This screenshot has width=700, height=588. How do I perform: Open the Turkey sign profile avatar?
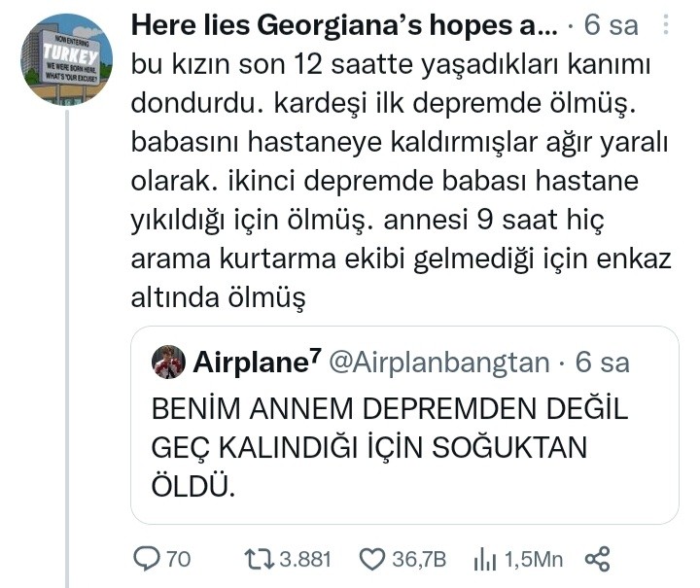(x=66, y=59)
